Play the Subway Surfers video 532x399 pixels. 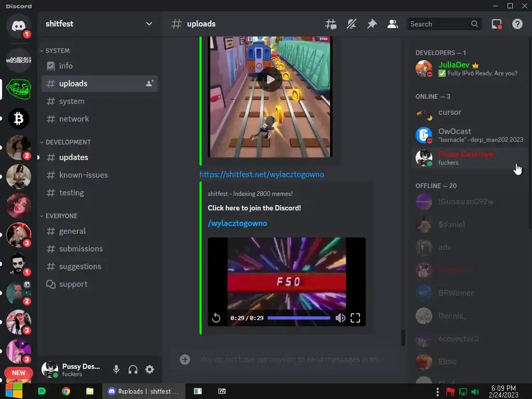click(270, 79)
